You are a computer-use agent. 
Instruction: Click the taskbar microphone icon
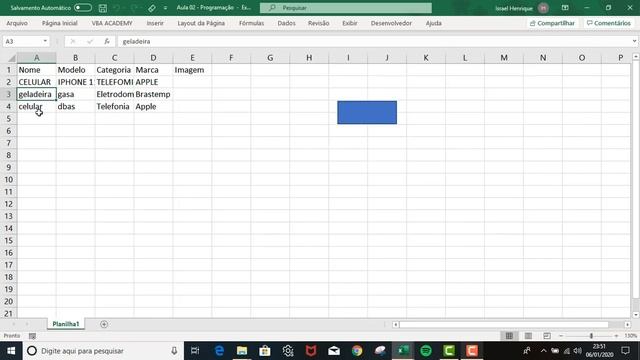174,351
